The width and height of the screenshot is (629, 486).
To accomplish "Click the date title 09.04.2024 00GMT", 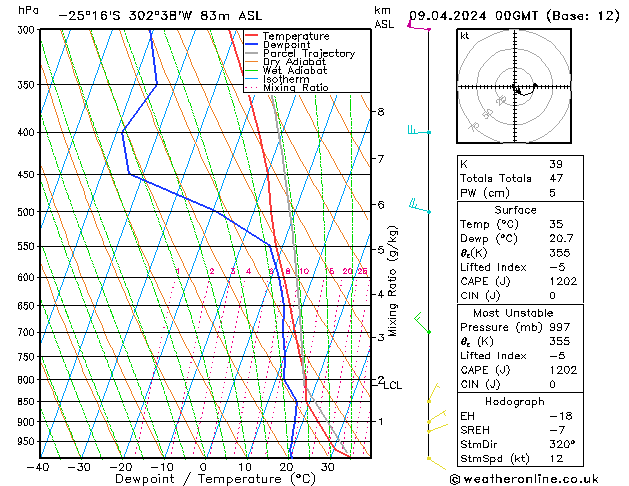I will point(473,16).
